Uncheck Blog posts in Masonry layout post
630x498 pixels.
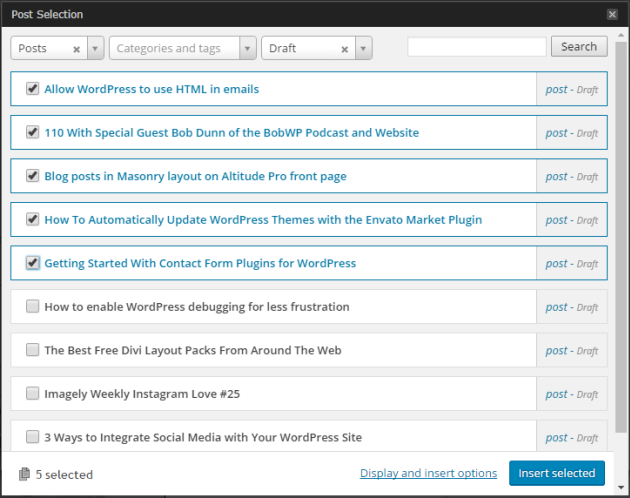[33, 176]
